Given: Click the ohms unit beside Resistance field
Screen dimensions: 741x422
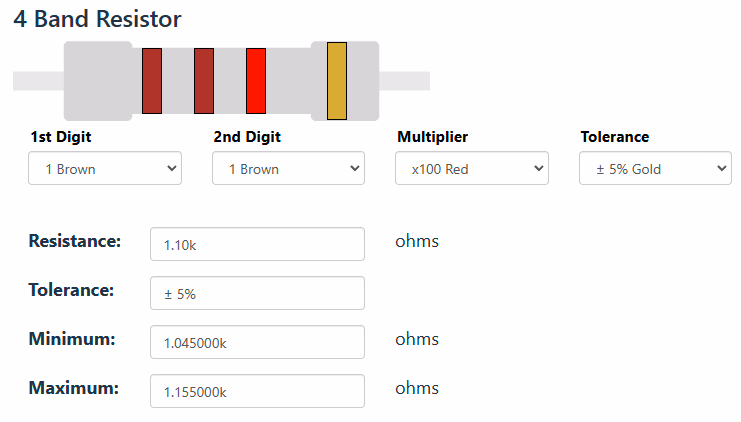Looking at the screenshot, I should tap(417, 241).
